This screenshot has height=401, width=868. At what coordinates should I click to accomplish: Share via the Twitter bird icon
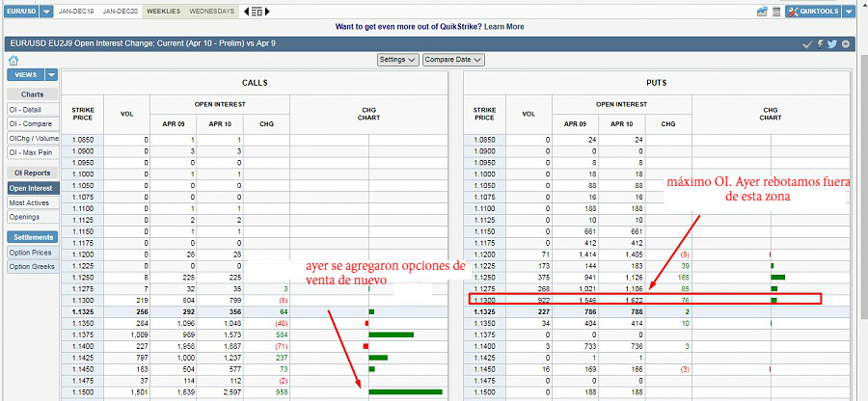tap(832, 44)
